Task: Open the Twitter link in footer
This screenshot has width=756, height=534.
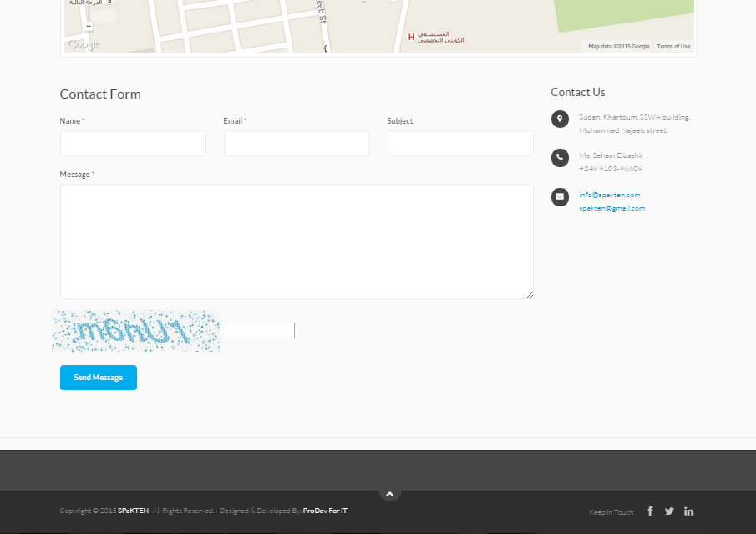Action: [669, 511]
